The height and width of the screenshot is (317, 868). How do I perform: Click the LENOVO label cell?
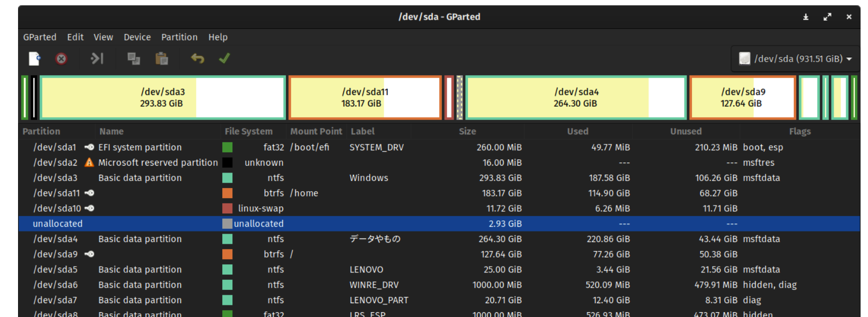366,270
